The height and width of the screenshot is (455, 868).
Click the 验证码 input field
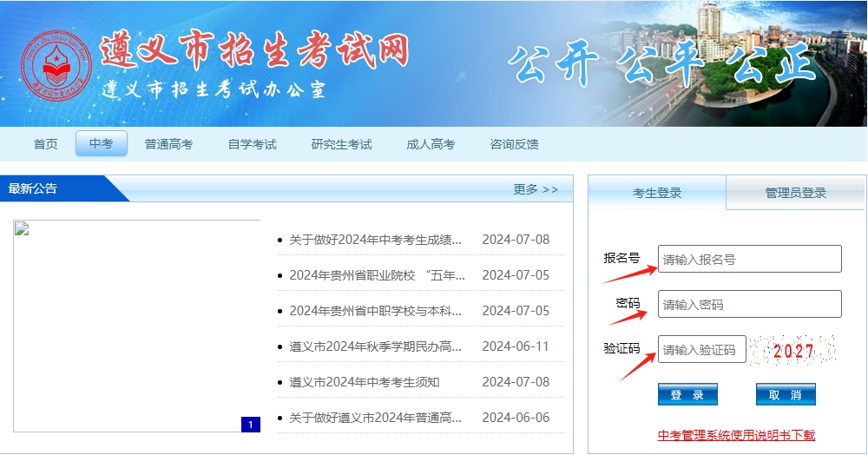(x=701, y=350)
